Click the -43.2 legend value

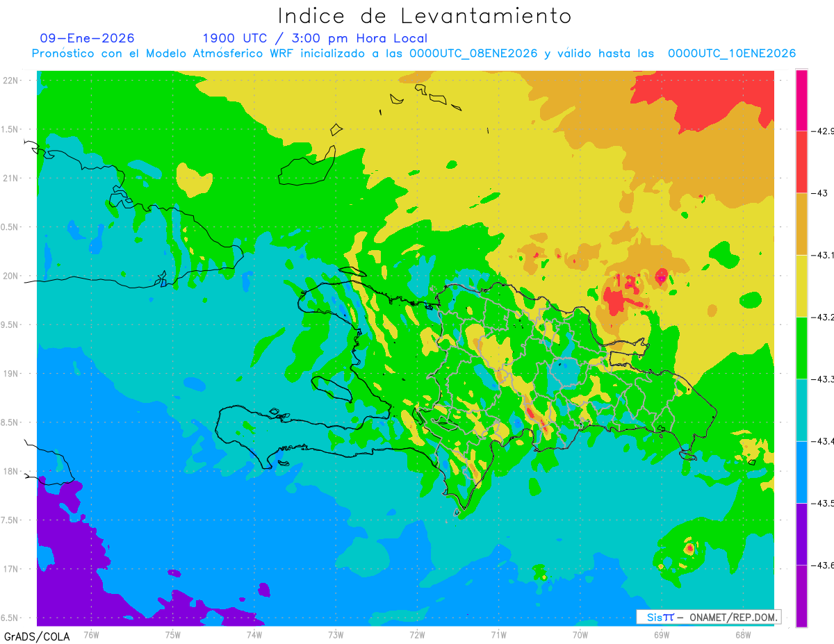click(822, 317)
